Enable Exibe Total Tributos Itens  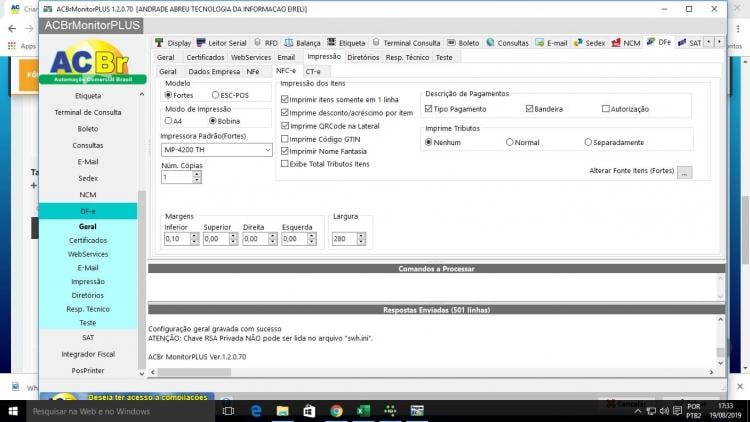tap(285, 164)
